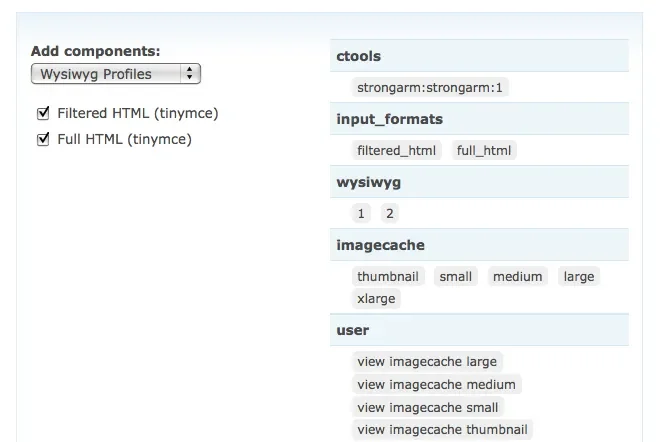This screenshot has height=442, width=671.
Task: Select wysiwyg item 2
Action: coord(389,213)
